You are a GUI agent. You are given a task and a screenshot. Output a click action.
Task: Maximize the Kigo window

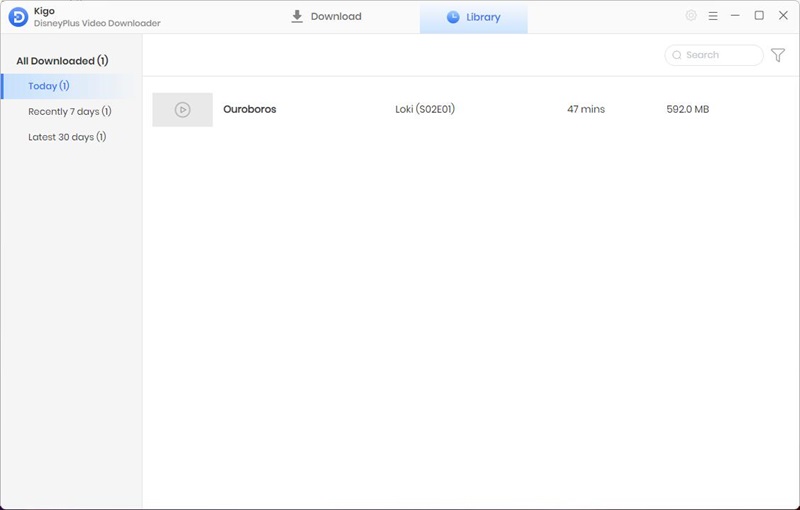coord(759,16)
